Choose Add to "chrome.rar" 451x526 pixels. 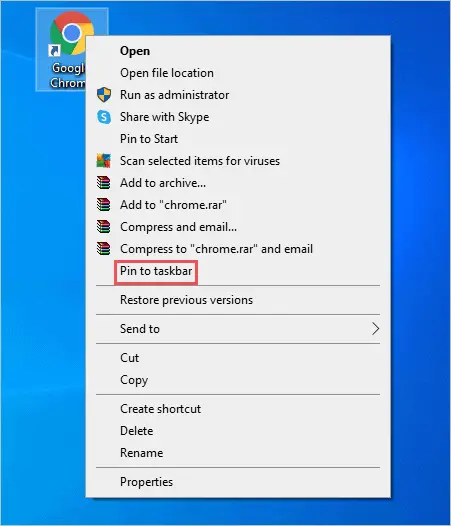click(238, 205)
